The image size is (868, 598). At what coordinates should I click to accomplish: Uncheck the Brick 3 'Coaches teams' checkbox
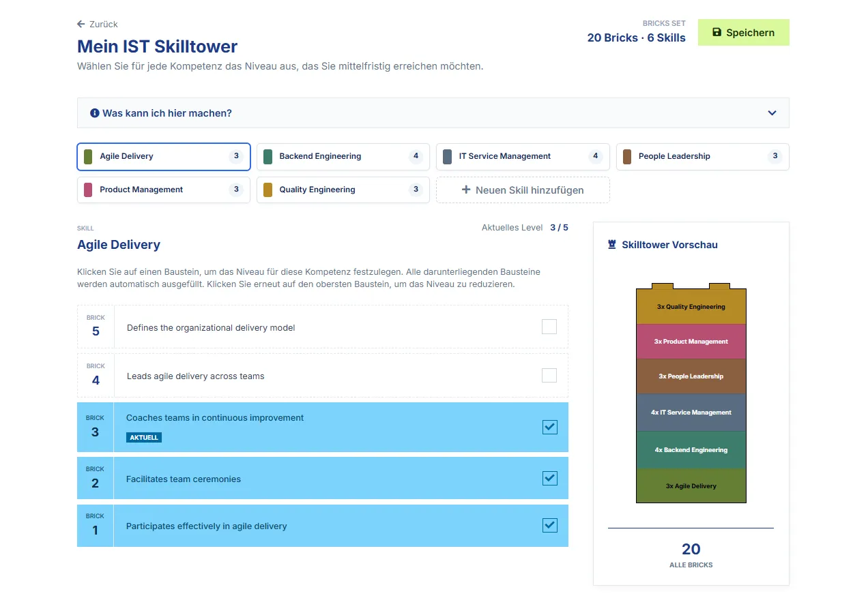(x=550, y=427)
